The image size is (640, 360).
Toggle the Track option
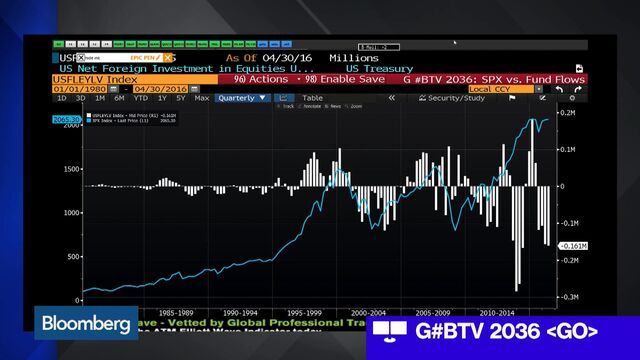tap(286, 106)
